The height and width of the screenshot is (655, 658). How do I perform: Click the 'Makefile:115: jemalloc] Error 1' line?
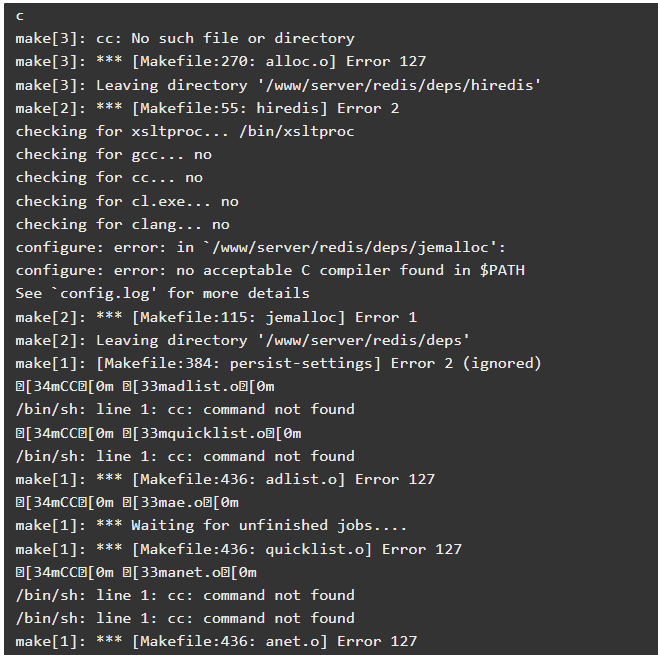point(216,317)
